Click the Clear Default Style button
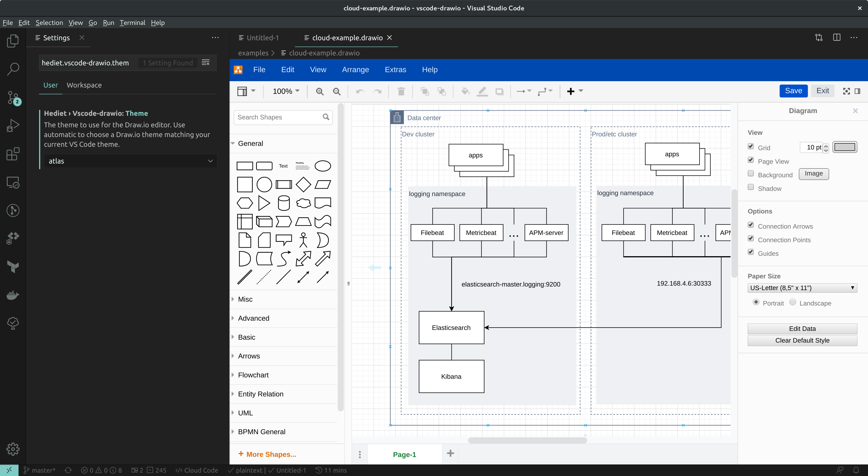Image resolution: width=868 pixels, height=476 pixels. coord(802,341)
